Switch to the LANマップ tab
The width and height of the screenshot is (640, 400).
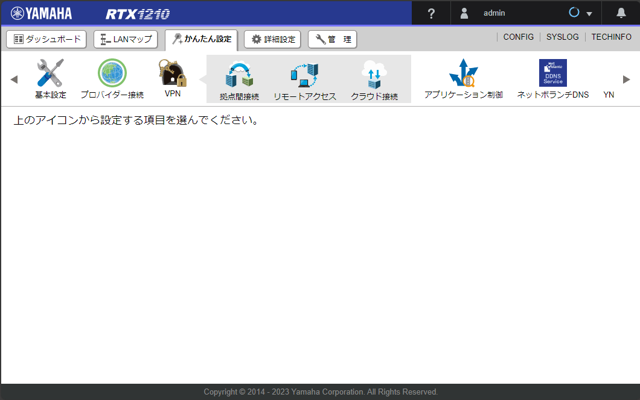coord(126,39)
